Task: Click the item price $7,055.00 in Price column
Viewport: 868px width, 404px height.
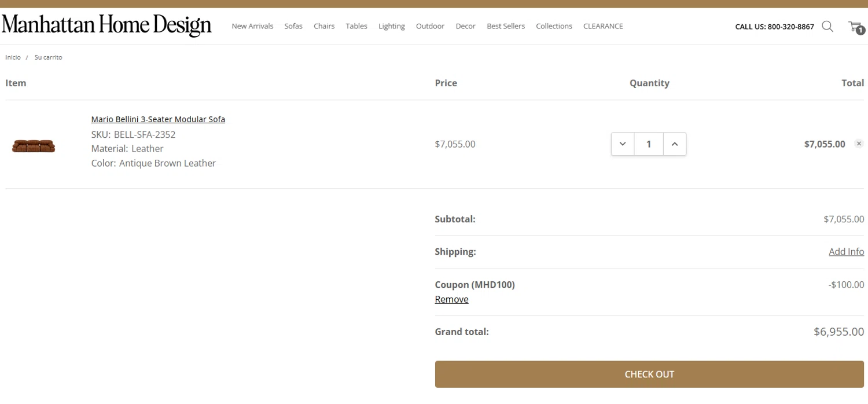Action: pyautogui.click(x=455, y=144)
